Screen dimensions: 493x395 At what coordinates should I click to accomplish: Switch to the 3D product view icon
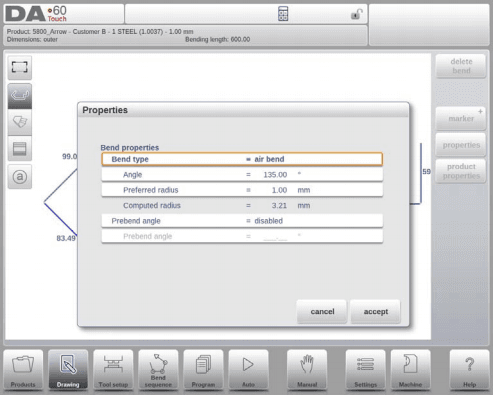[20, 122]
